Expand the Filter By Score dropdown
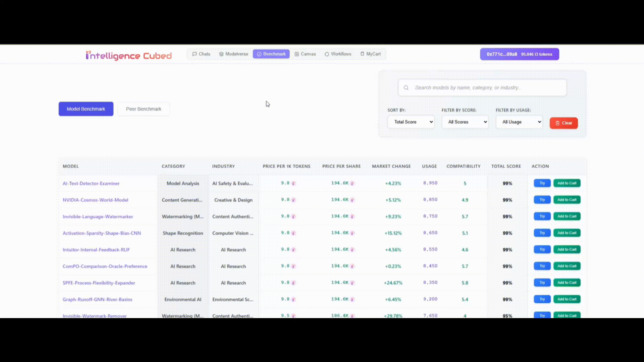The image size is (644, 362). click(x=465, y=122)
